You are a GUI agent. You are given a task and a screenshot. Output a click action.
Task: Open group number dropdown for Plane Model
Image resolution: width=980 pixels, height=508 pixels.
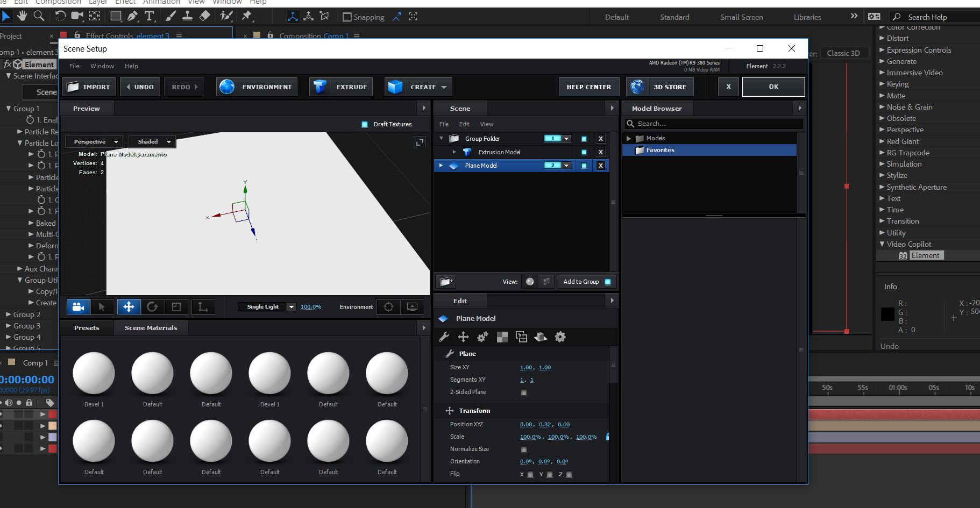(x=566, y=166)
